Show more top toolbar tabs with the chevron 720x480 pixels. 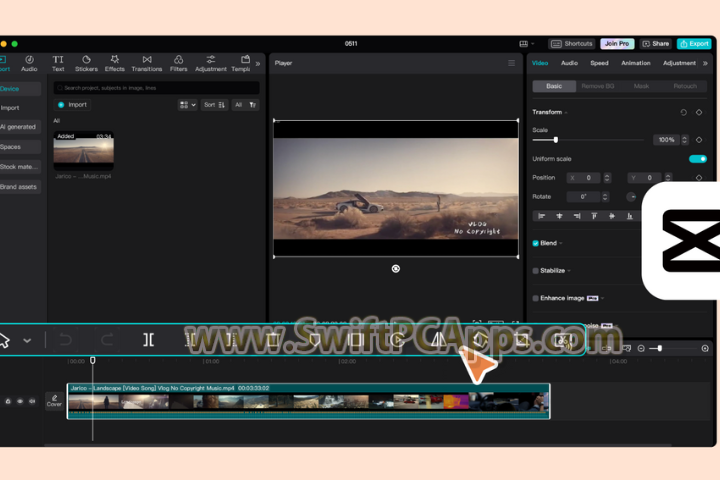click(x=258, y=64)
